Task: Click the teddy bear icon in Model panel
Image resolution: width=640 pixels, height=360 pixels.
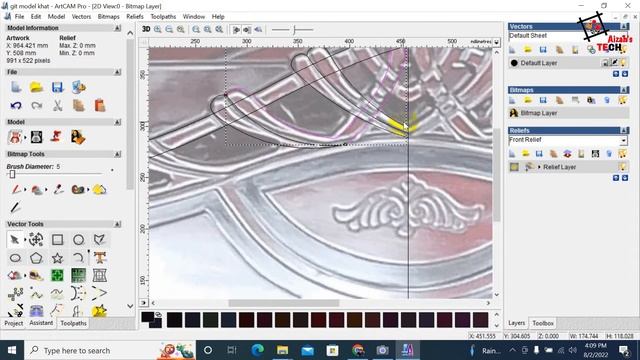Action: coord(15,137)
